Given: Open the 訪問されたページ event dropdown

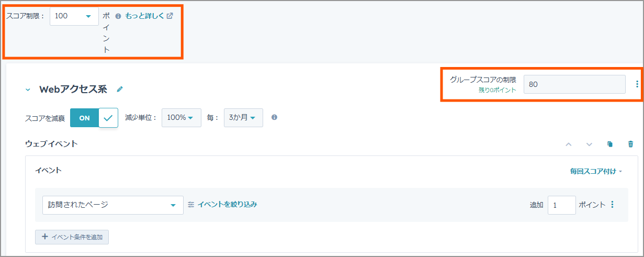Looking at the screenshot, I should (112, 205).
